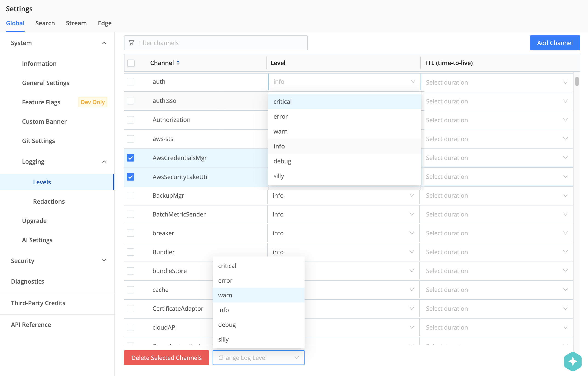
Task: Select warn from the log level menu
Action: pos(225,295)
